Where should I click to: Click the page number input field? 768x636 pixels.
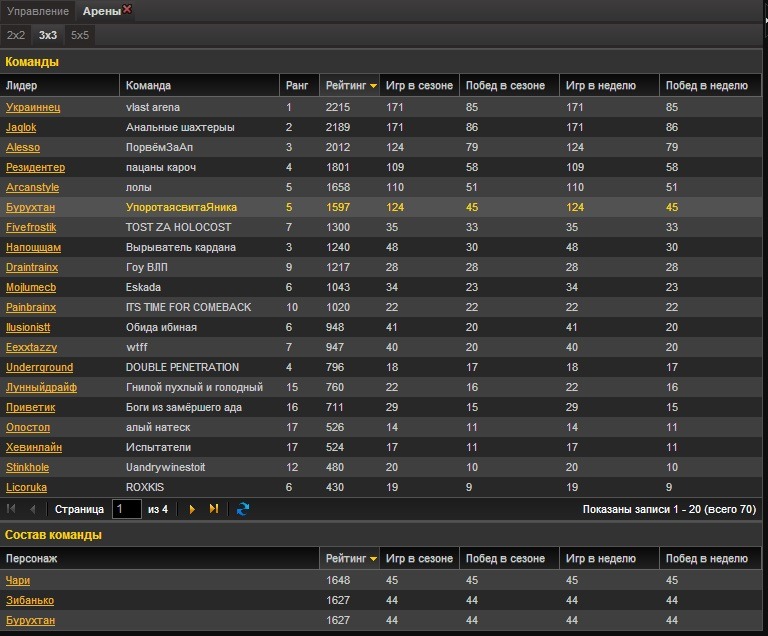tap(127, 509)
